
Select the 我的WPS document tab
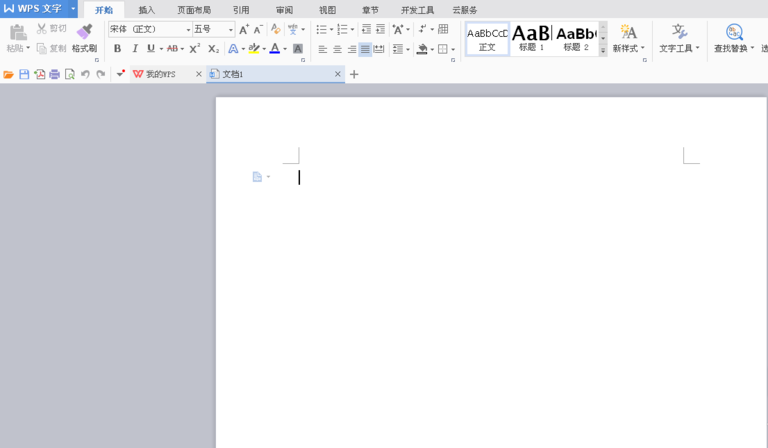162,74
